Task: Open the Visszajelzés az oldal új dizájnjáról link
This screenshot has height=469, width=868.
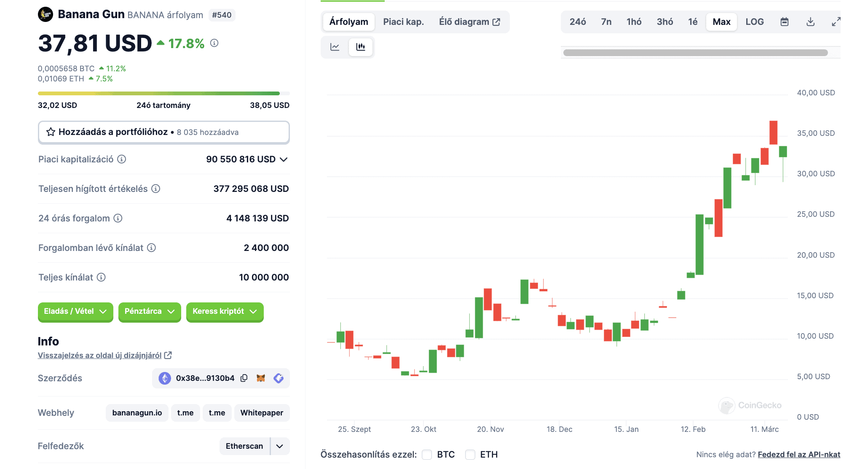Action: pyautogui.click(x=100, y=355)
